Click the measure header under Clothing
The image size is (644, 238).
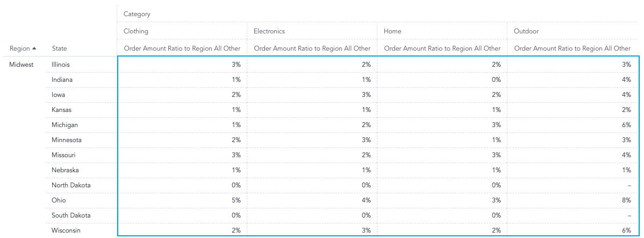coord(182,48)
